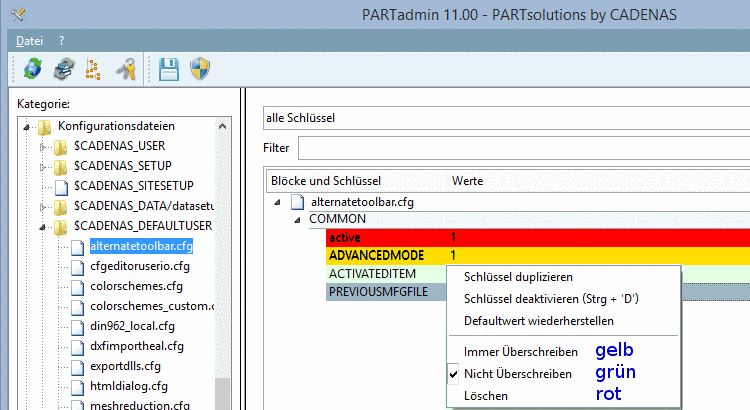Select din962_local.cfg in the tree

tap(132, 326)
